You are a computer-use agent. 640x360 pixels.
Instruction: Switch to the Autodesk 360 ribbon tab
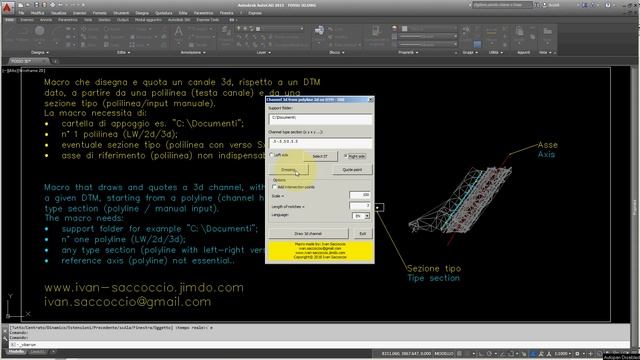pos(179,20)
